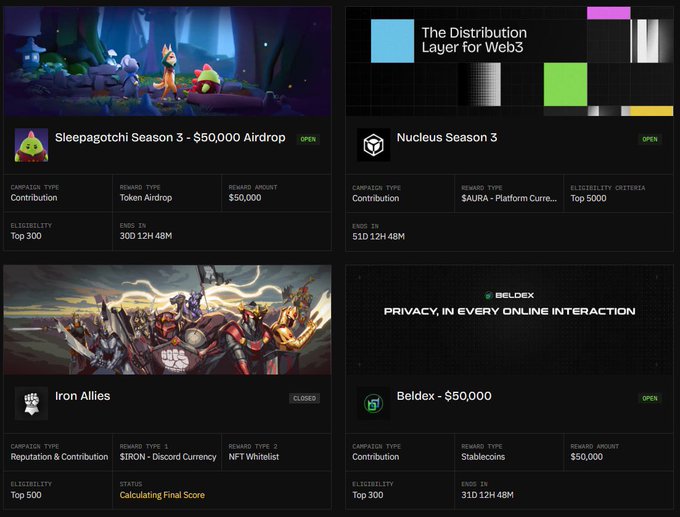Click Token Airdrop reward type on Sleepagotchi
Image resolution: width=680 pixels, height=517 pixels.
146,198
